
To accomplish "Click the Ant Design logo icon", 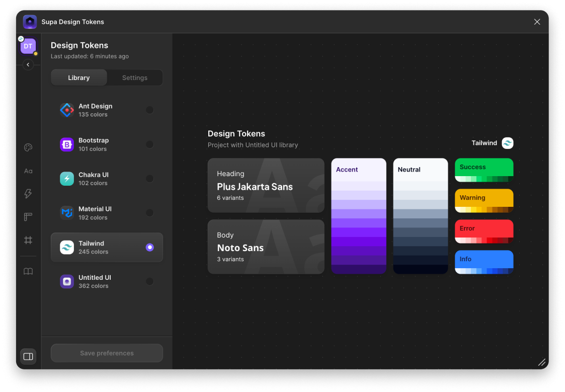I will pyautogui.click(x=66, y=110).
